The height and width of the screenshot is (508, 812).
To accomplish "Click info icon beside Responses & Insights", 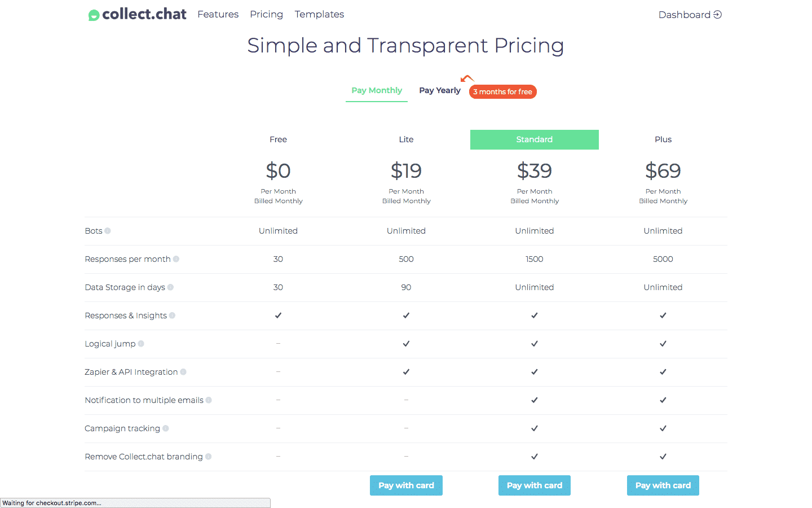I will [x=172, y=316].
